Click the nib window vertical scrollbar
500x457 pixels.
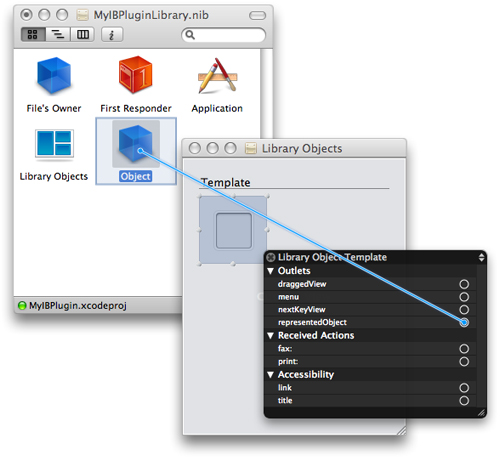coord(266,93)
